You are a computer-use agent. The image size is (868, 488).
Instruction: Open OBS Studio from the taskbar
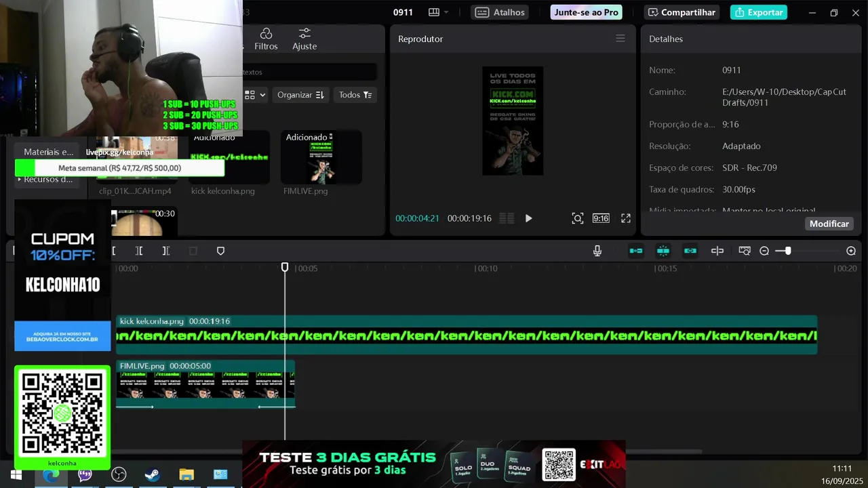119,474
